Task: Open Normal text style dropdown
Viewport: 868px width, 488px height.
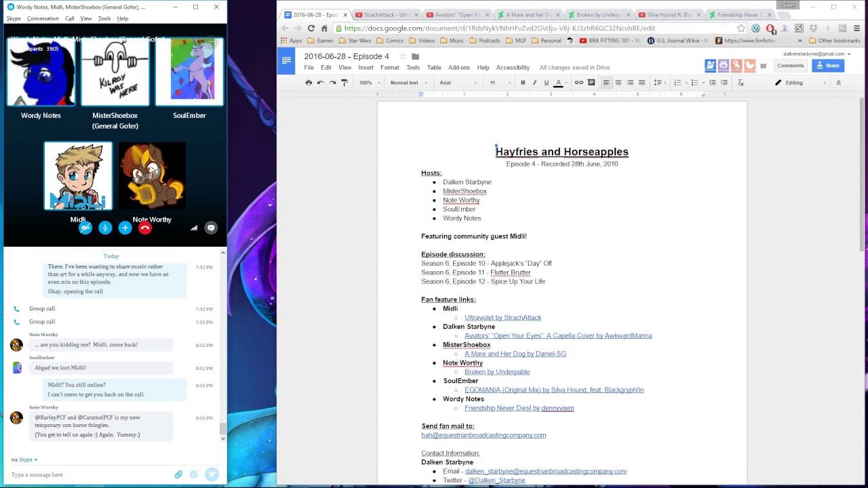Action: point(409,83)
